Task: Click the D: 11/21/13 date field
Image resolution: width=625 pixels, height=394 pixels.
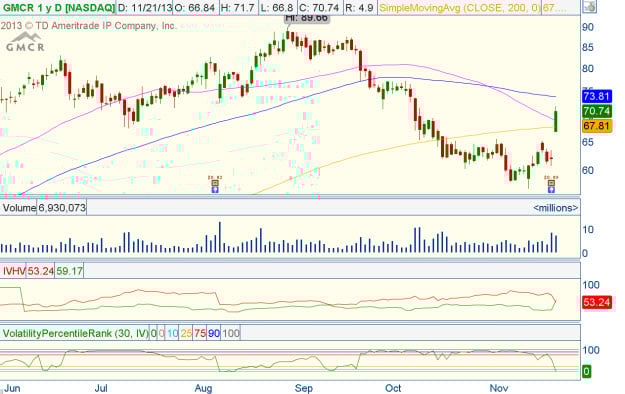Action: [145, 8]
